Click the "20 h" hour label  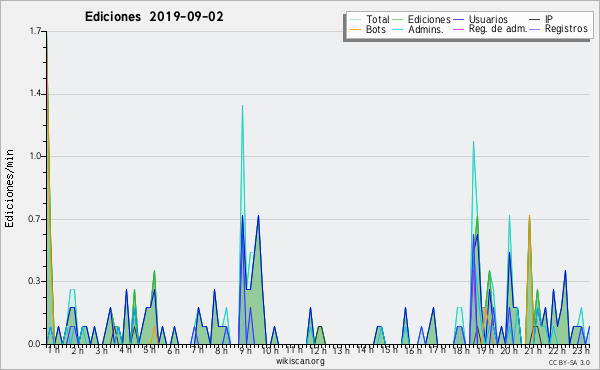509,350
